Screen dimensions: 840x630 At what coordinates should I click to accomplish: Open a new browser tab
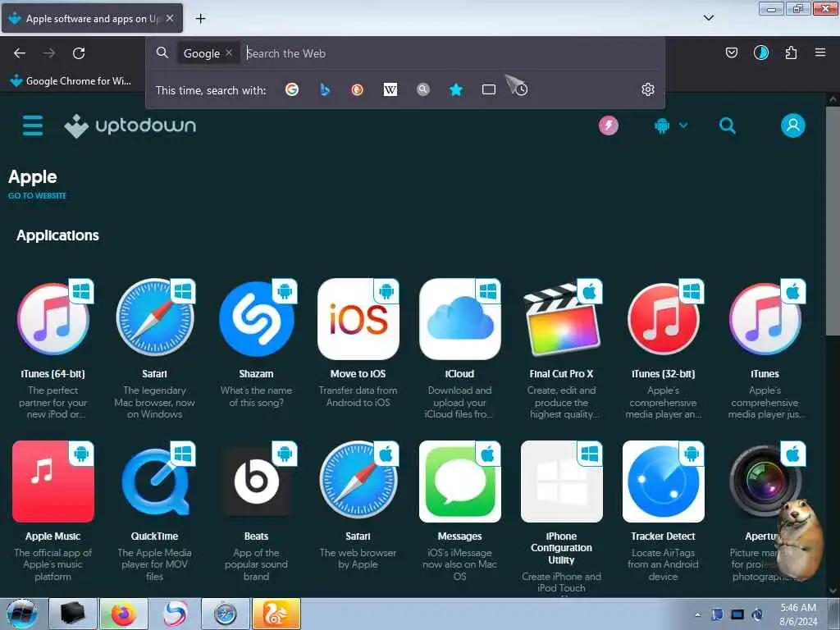pos(200,19)
